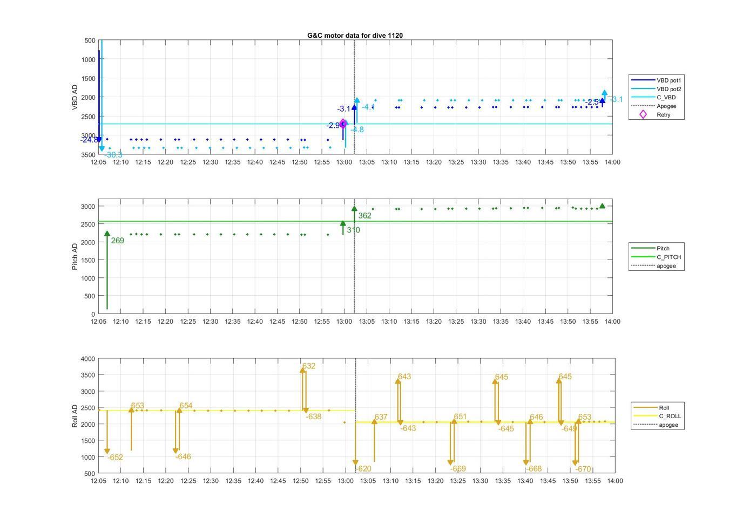Click the green arrowhead at the pitch plot's end
The width and height of the screenshot is (756, 532).
603,206
